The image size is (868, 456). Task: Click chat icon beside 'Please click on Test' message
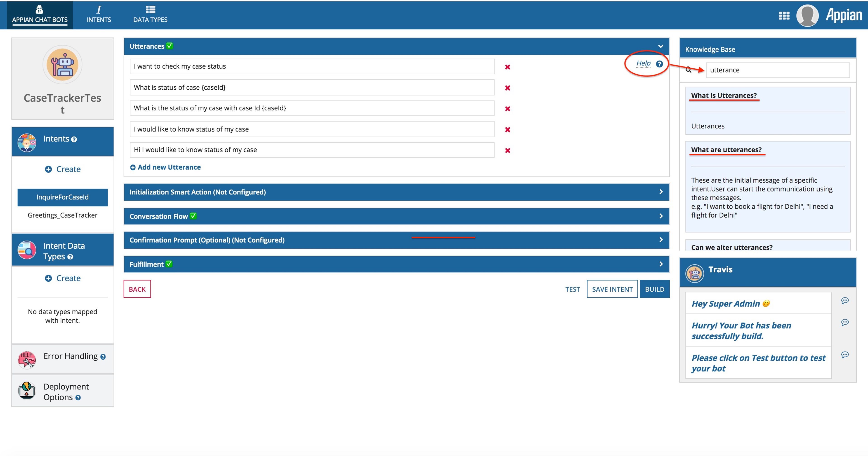(x=845, y=355)
